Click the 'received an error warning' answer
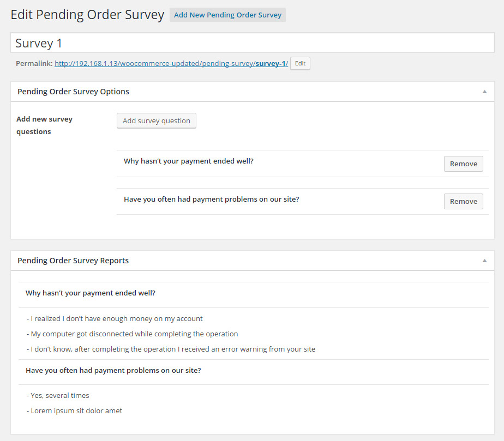Viewport: 504px width, 441px height. (171, 349)
